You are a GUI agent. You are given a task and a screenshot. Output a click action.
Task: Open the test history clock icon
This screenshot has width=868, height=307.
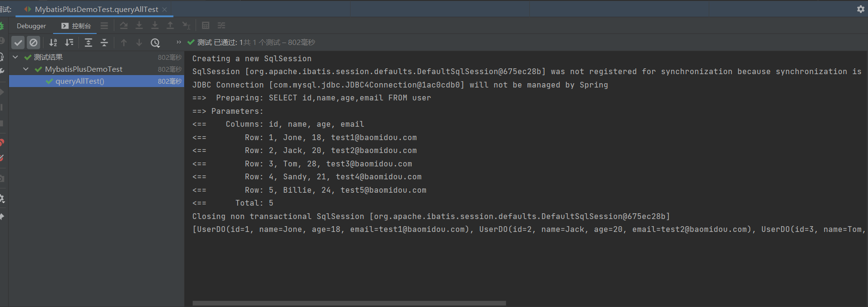point(155,43)
